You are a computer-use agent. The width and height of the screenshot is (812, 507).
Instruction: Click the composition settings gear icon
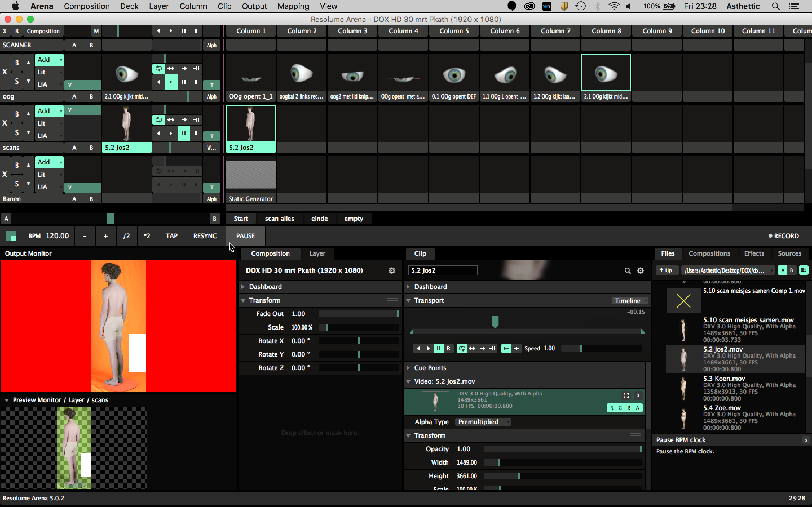pyautogui.click(x=392, y=270)
